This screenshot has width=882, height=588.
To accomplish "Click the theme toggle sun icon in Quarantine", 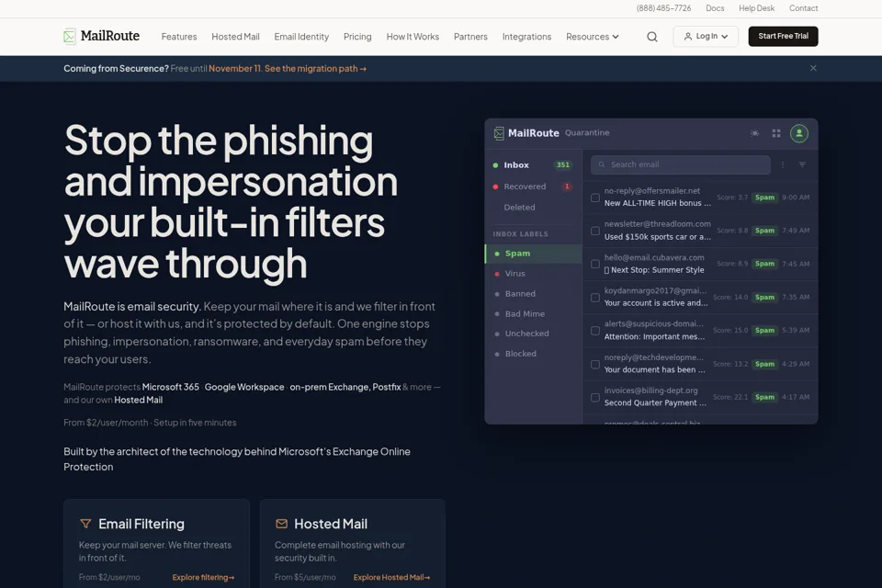I will pos(755,133).
